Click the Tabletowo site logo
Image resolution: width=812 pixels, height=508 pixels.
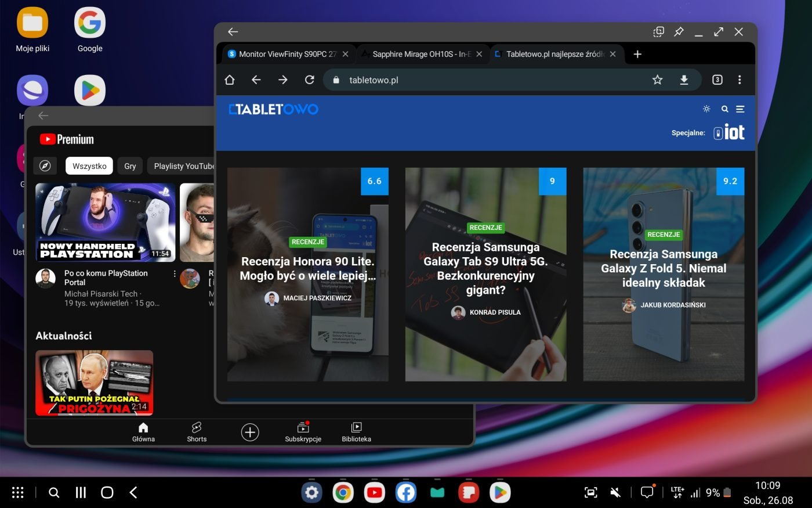tap(273, 109)
